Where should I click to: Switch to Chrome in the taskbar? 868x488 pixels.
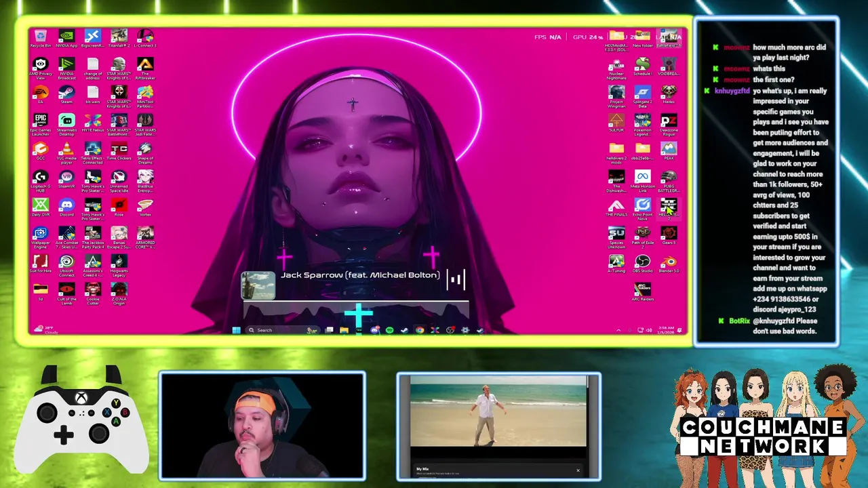[x=420, y=330]
